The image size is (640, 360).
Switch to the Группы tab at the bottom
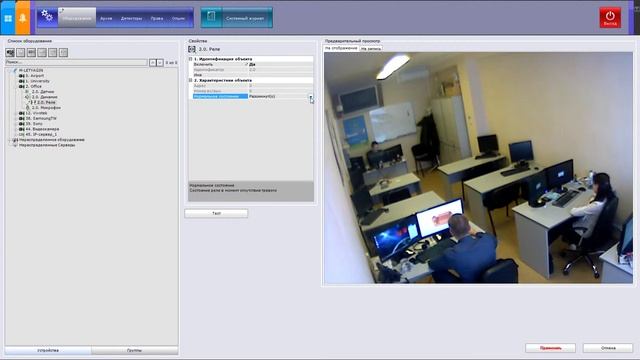coord(134,350)
